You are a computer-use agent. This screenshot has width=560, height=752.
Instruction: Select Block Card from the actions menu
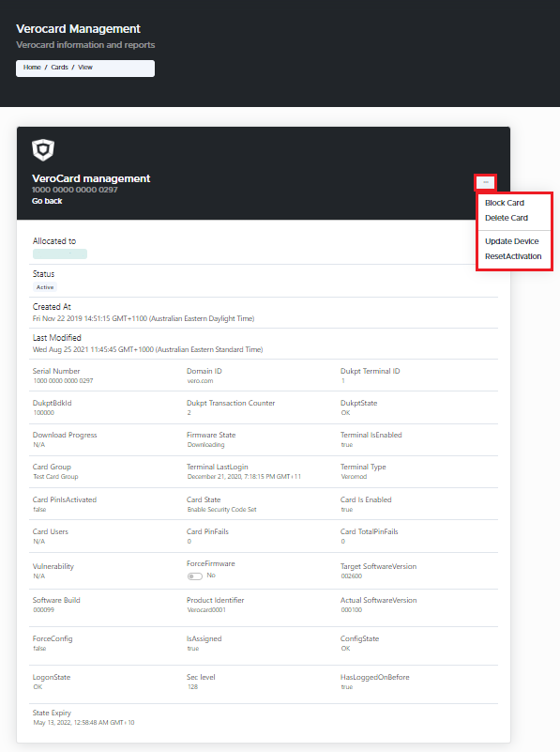pyautogui.click(x=504, y=202)
